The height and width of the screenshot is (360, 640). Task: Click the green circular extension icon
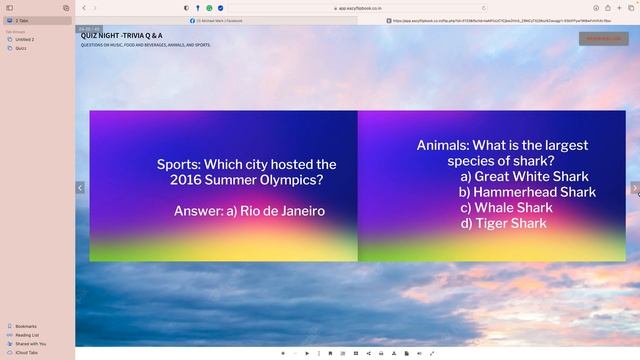pyautogui.click(x=209, y=8)
